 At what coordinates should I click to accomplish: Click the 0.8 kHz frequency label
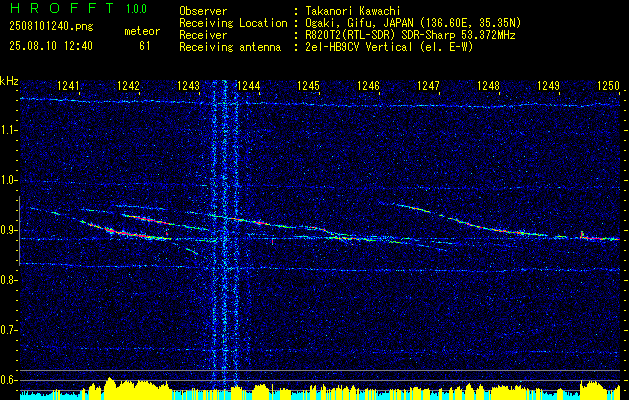click(8, 280)
